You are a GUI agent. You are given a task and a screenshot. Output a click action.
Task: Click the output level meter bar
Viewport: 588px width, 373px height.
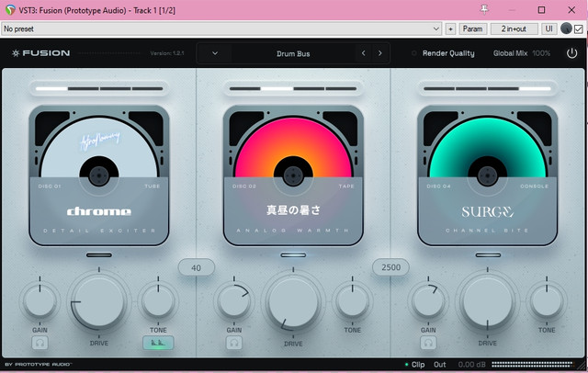533,364
